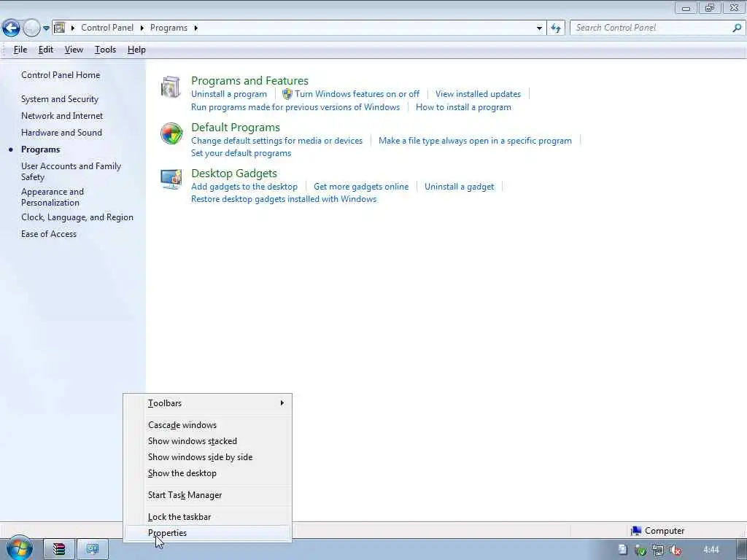Open Default Programs heading
This screenshot has width=747, height=560.
[236, 127]
